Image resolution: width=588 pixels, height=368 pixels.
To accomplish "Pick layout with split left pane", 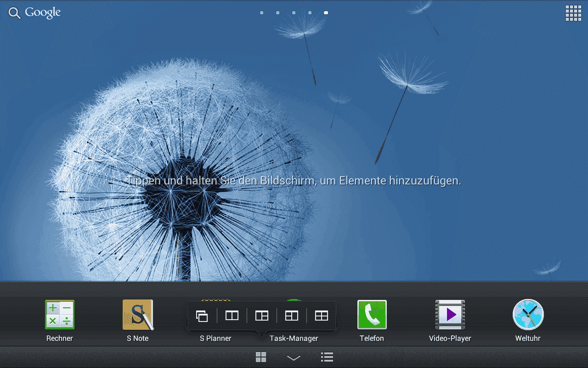I will click(x=292, y=316).
